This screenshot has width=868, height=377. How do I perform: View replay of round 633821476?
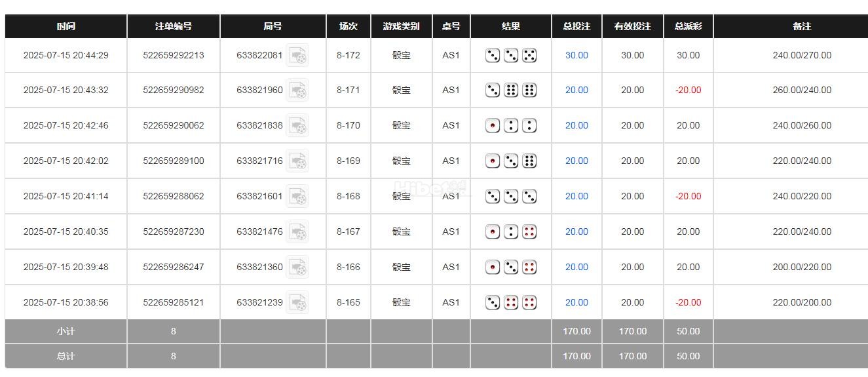pos(297,232)
